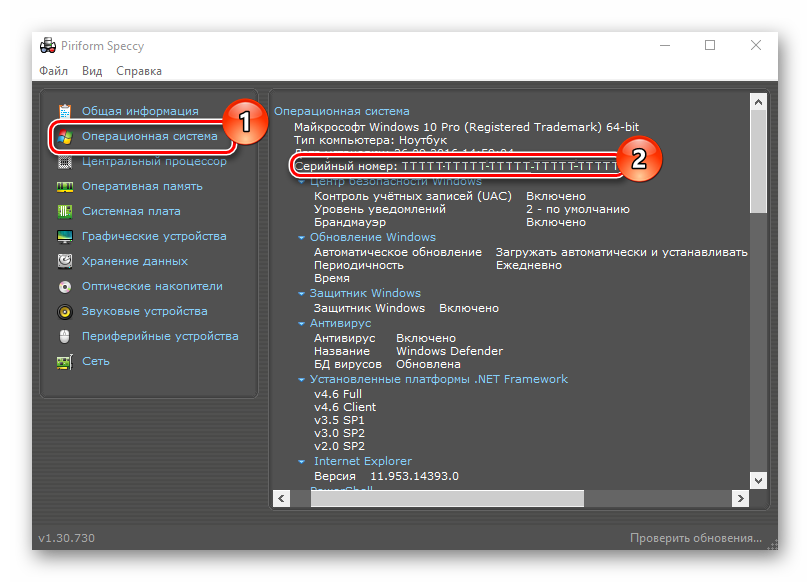Open Оперативная память section
This screenshot has width=810, height=582.
142,186
